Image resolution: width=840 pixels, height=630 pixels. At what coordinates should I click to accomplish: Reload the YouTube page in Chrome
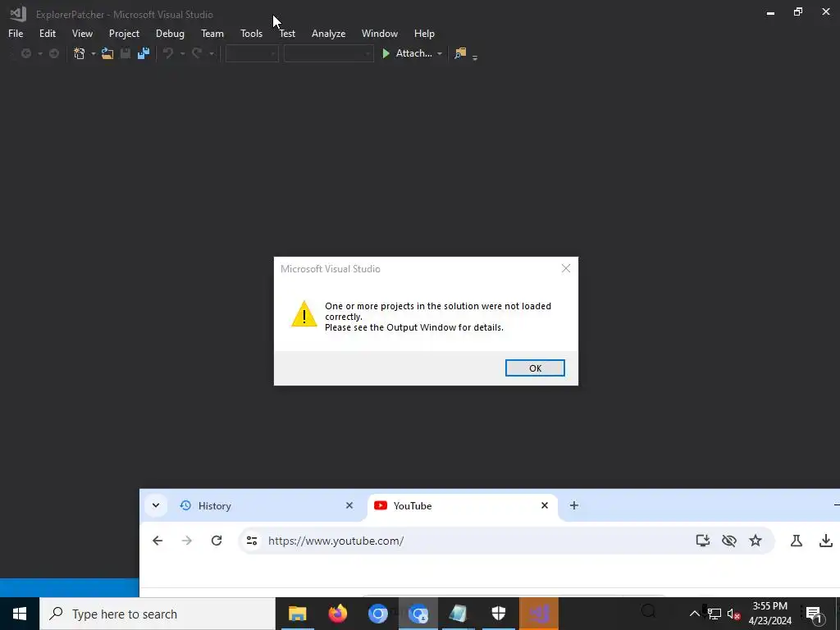pos(217,541)
